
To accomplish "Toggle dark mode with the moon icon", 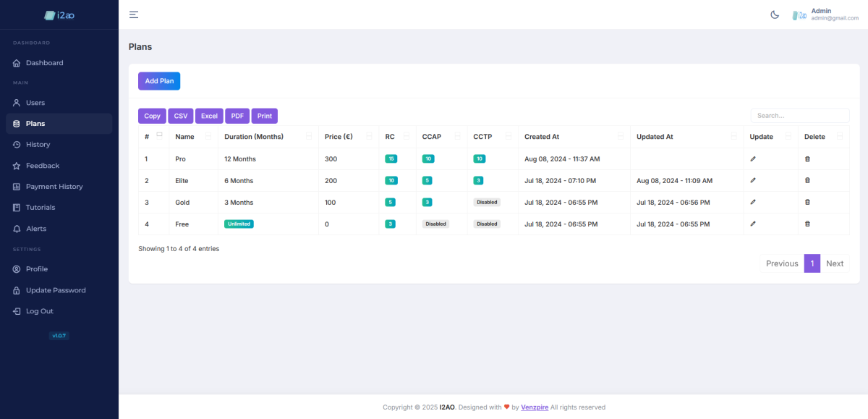I will [775, 14].
